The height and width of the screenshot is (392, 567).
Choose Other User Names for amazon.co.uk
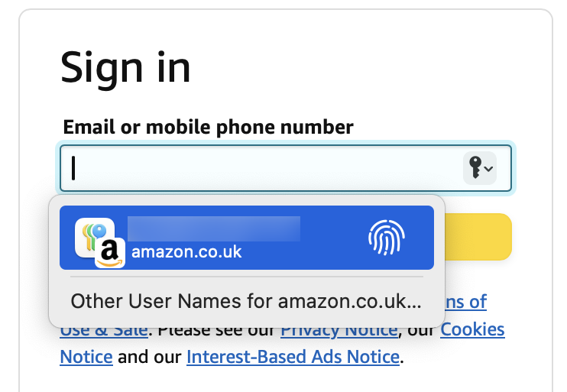point(246,301)
